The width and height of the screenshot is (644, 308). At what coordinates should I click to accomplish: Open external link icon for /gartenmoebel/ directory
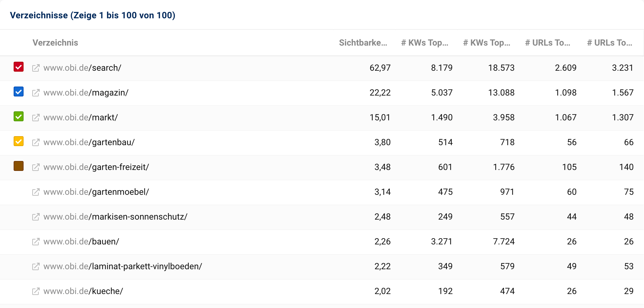(x=36, y=192)
